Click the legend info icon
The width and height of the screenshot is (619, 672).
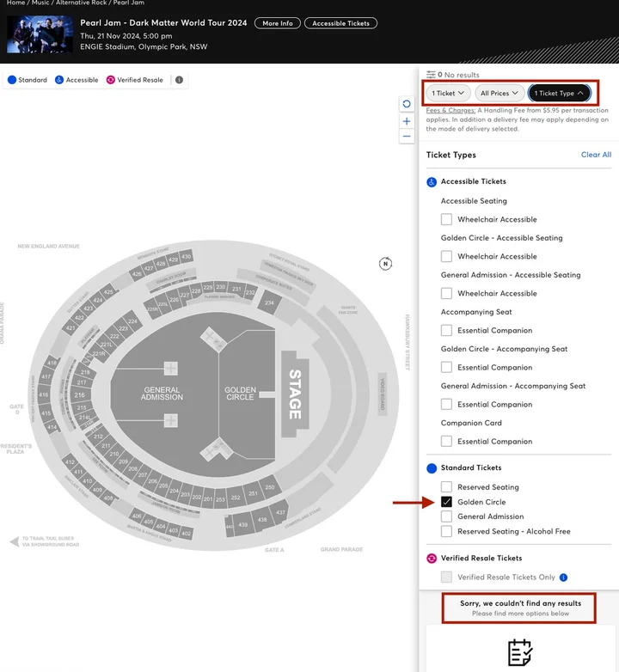tap(179, 80)
